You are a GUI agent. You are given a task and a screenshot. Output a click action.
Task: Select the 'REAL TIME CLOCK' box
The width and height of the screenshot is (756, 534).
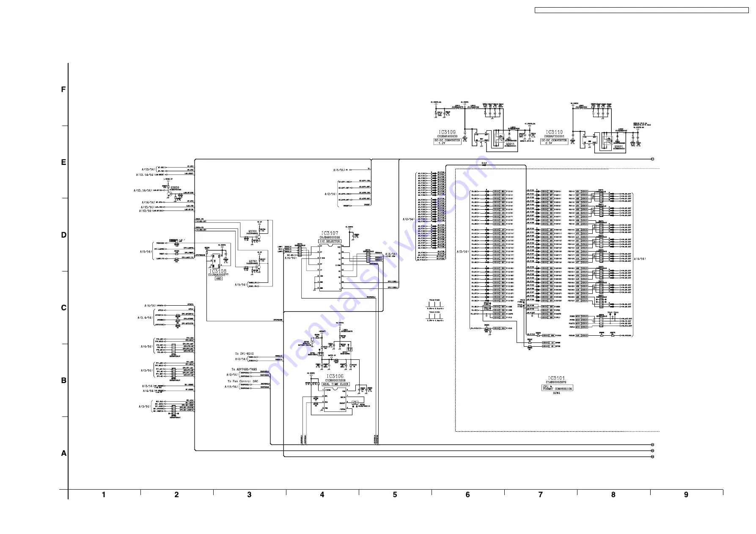[x=336, y=384]
